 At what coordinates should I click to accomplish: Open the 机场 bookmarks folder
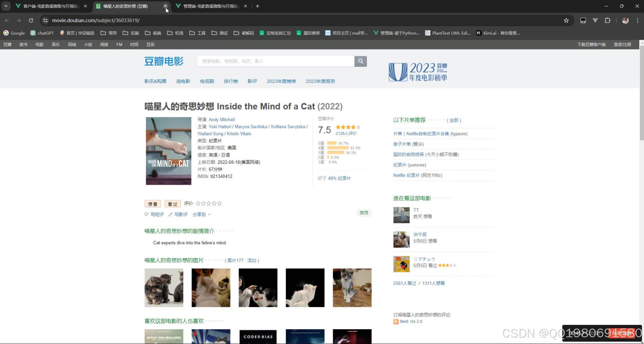pyautogui.click(x=175, y=33)
